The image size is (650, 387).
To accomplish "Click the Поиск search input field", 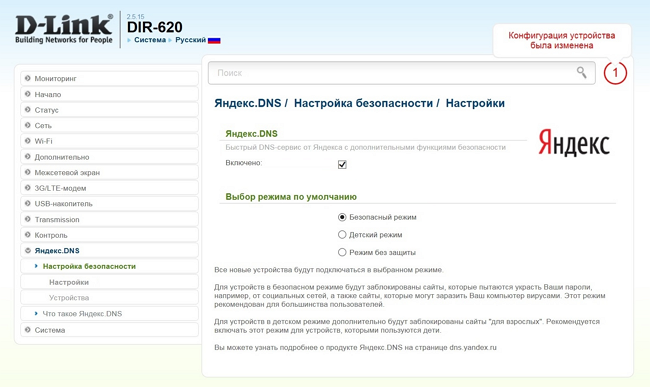I will coord(401,73).
